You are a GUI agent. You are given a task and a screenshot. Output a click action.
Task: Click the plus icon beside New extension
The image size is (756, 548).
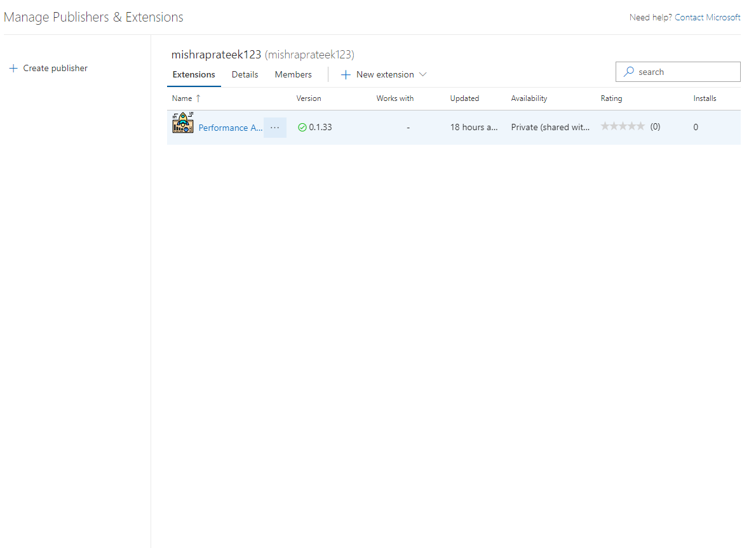[346, 75]
